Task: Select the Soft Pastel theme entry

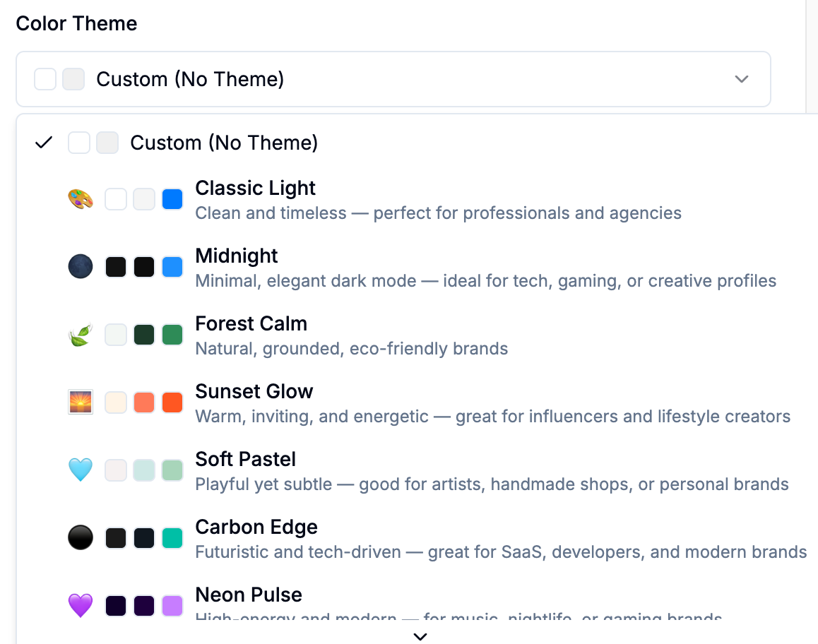Action: coord(245,459)
